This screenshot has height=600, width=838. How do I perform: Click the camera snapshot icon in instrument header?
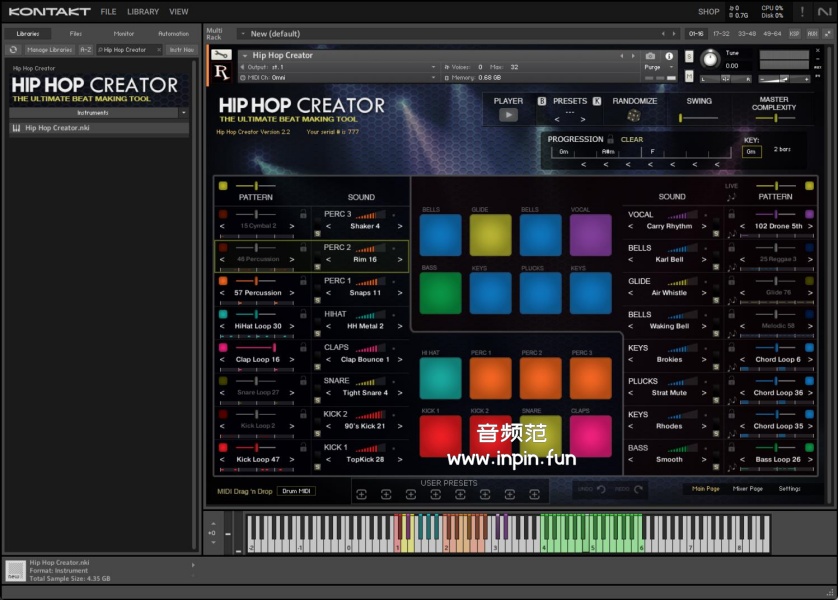[x=651, y=56]
